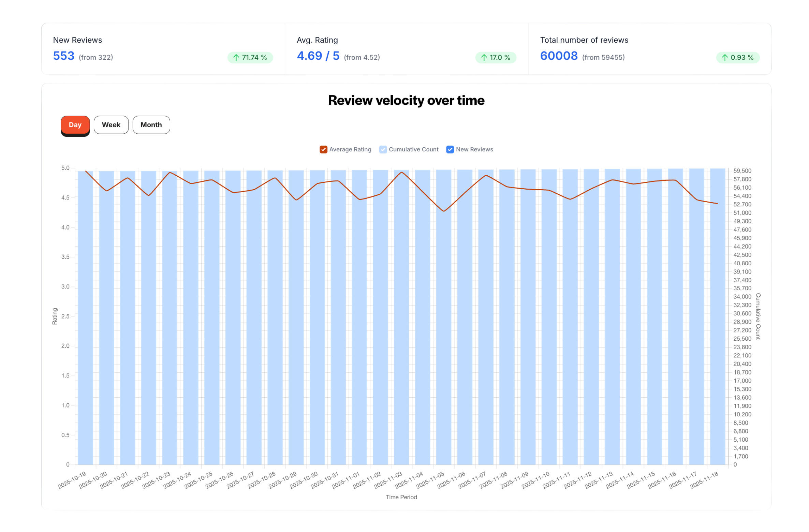Switch to the Month view
Viewport: 809px width, 532px height.
[x=151, y=125]
